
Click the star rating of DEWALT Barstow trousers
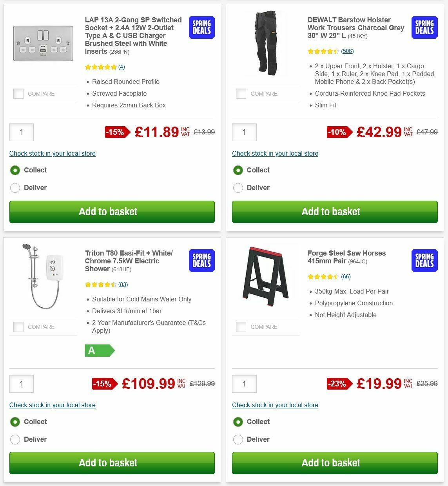click(323, 51)
